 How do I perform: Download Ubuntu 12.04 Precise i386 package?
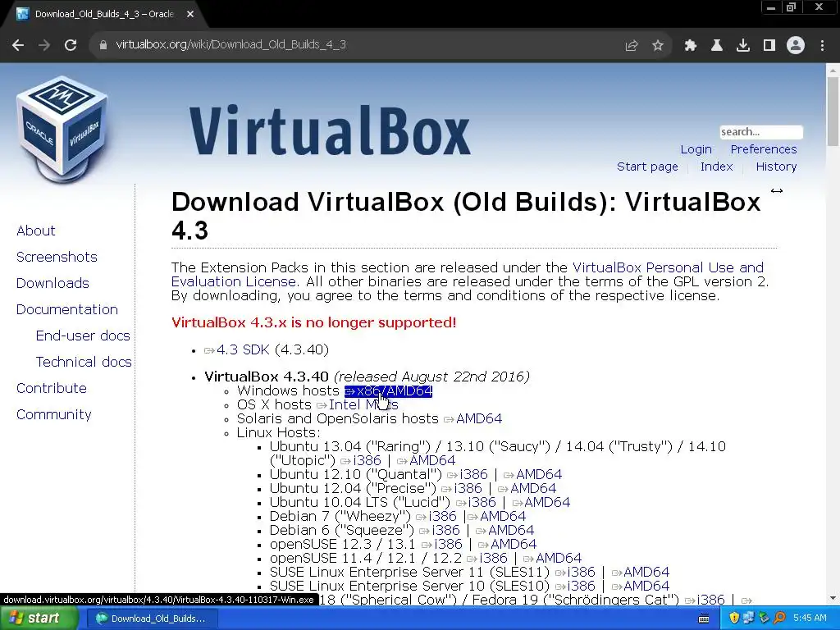pos(461,489)
